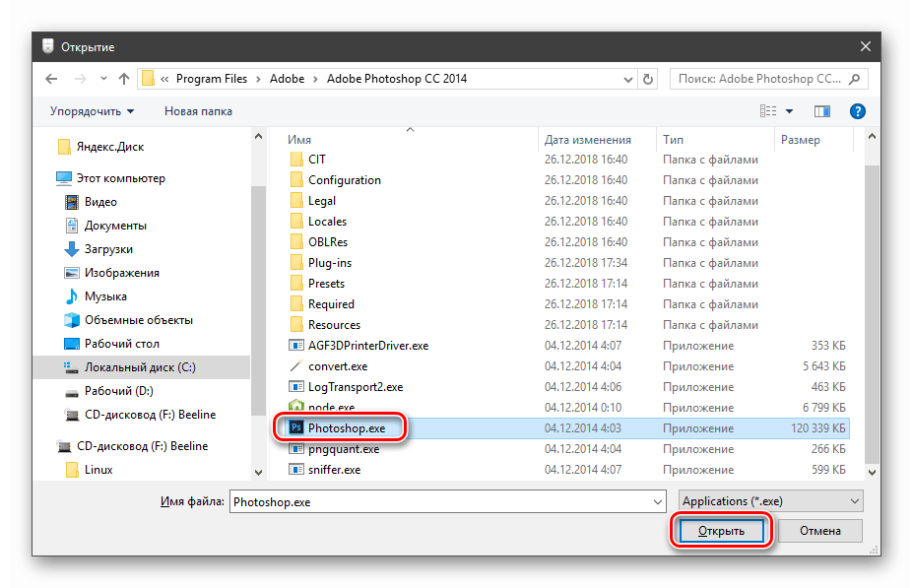Click the forward navigation arrow
The image size is (913, 588).
pos(81,79)
